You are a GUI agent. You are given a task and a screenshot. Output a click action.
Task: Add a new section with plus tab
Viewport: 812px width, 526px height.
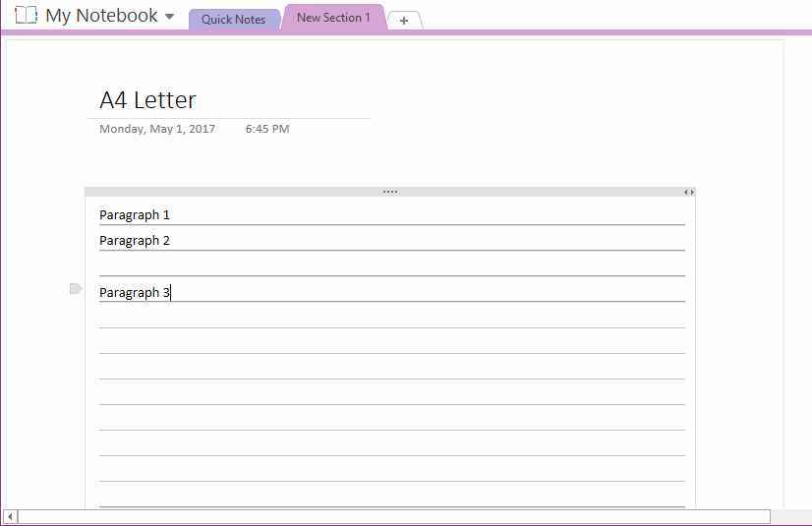[x=404, y=21]
